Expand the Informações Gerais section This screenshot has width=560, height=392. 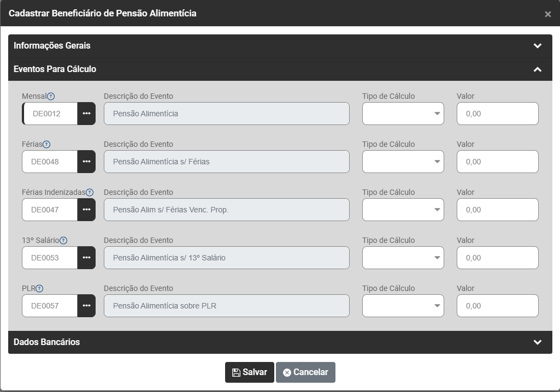(538, 46)
